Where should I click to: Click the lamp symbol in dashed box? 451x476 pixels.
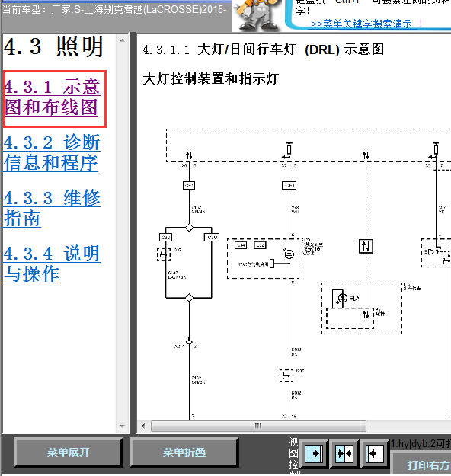click(289, 254)
